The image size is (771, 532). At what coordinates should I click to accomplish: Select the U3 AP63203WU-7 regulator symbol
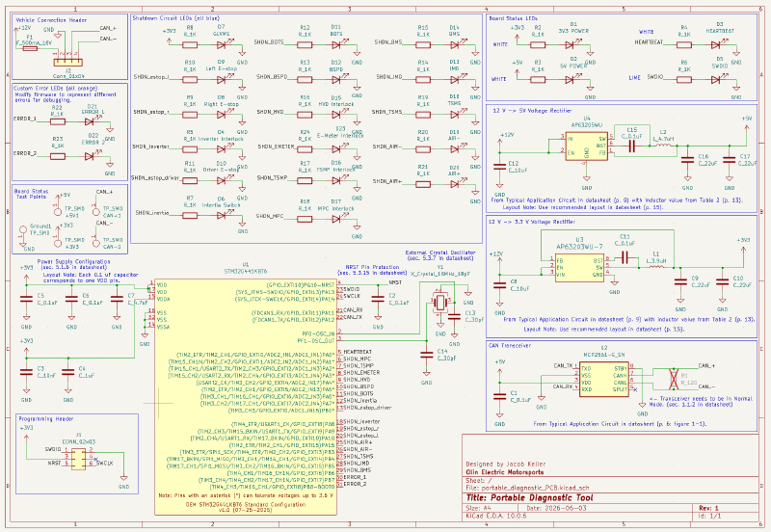point(580,268)
